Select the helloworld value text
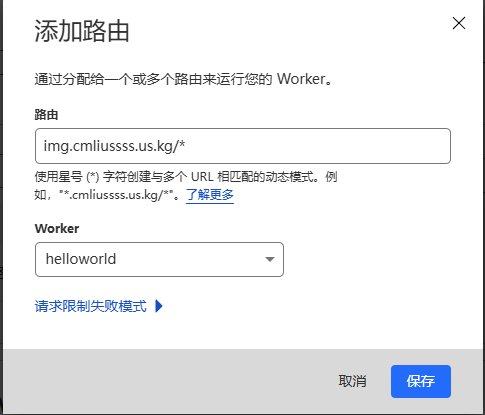485x415 pixels. click(x=81, y=259)
